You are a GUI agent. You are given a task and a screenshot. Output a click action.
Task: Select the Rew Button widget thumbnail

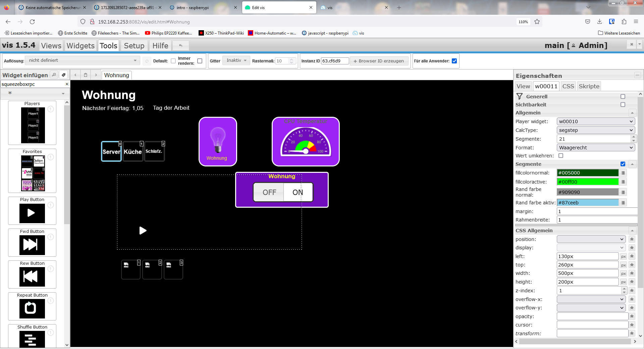(x=32, y=277)
